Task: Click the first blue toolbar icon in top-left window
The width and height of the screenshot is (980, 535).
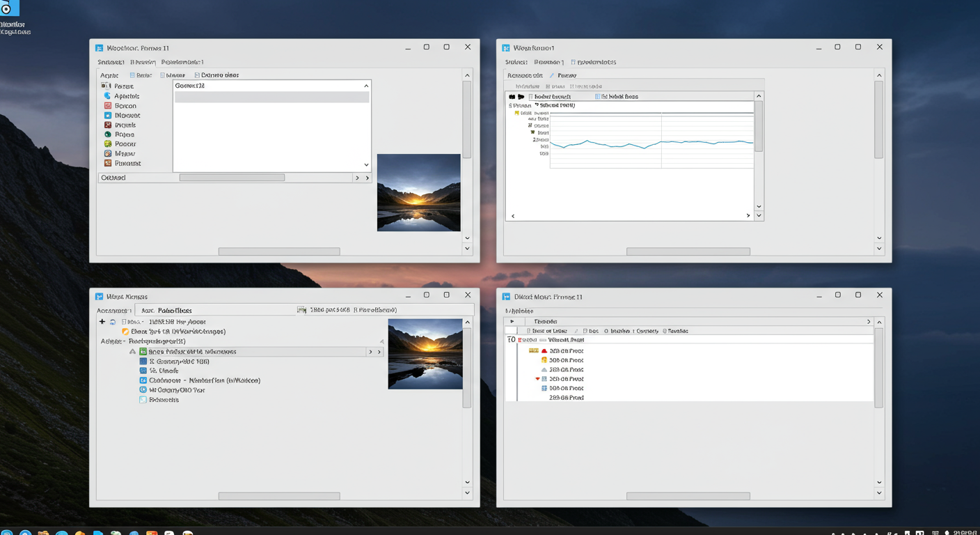Action: tap(132, 75)
